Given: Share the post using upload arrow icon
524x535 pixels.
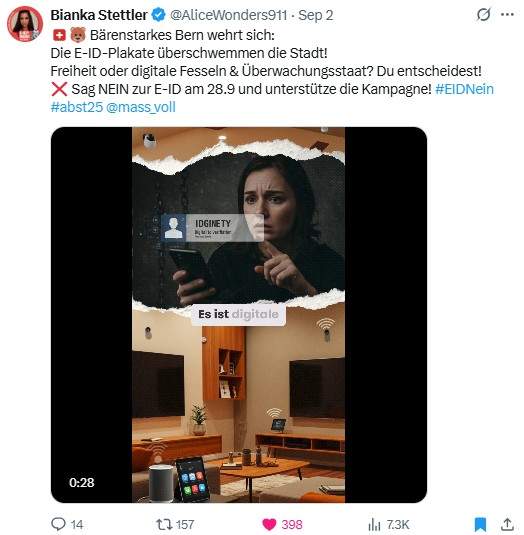Looking at the screenshot, I should point(507,524).
